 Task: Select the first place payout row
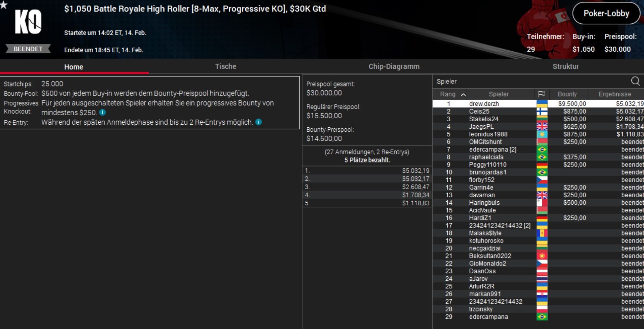point(367,171)
